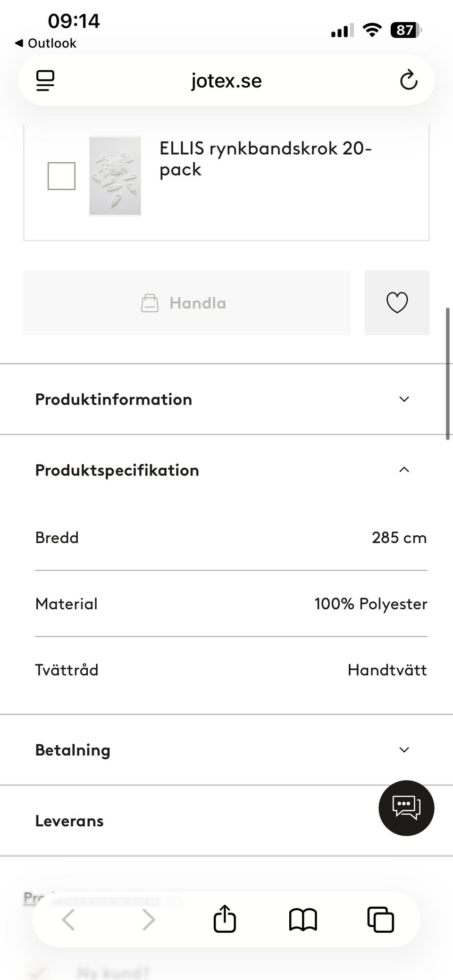
Task: Tap the jotex.se address bar
Action: pos(226,81)
